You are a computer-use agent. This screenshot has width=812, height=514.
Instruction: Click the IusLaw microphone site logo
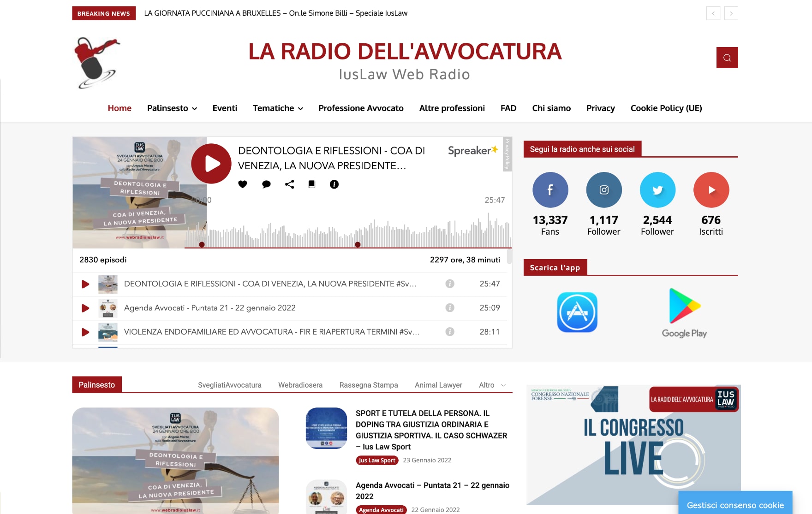click(x=97, y=63)
